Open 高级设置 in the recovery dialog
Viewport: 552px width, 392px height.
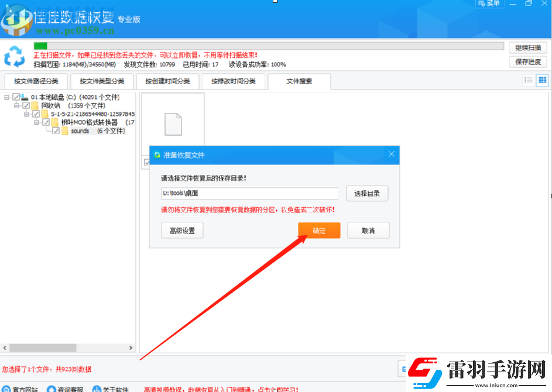click(182, 231)
